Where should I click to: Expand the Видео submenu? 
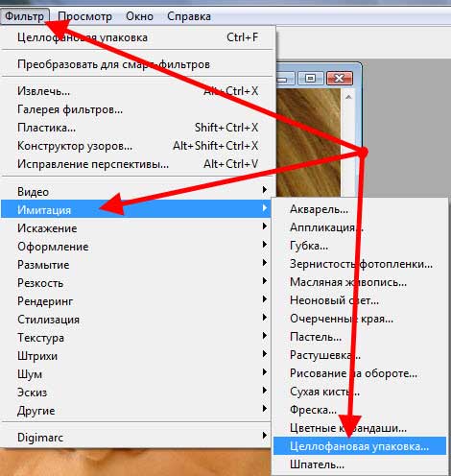pos(137,191)
